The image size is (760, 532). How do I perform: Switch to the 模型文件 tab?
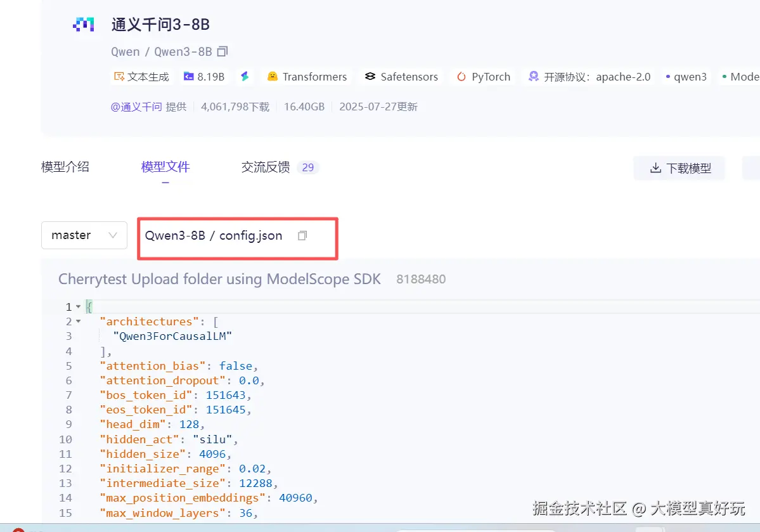[x=165, y=167]
